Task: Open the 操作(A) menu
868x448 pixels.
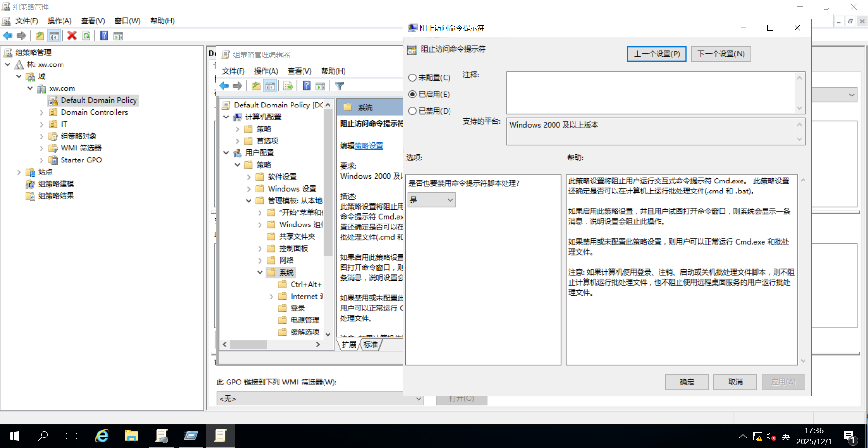Action: point(59,21)
